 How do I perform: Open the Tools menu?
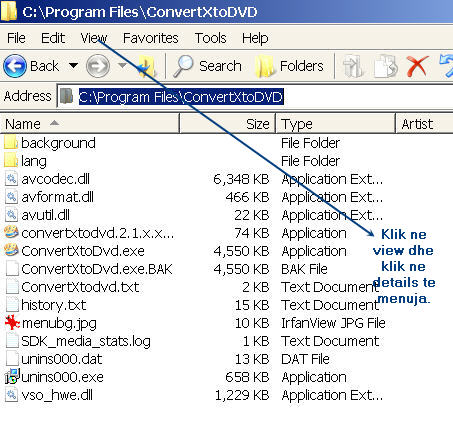click(211, 38)
